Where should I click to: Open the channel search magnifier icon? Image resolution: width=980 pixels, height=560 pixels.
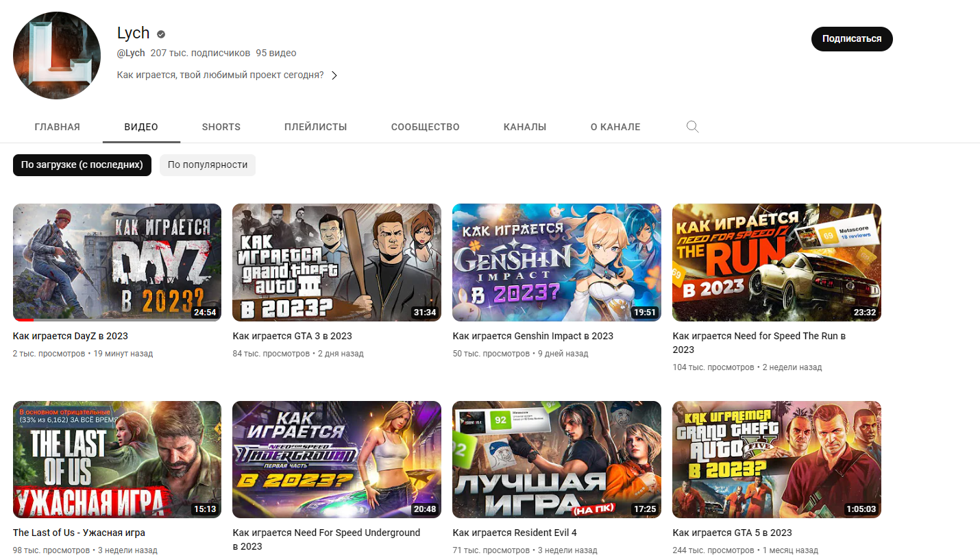pos(692,127)
